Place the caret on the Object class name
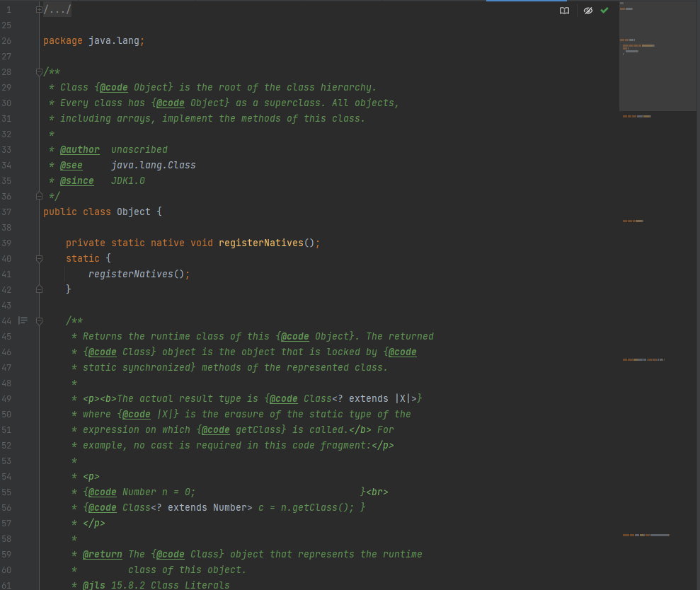 click(134, 212)
